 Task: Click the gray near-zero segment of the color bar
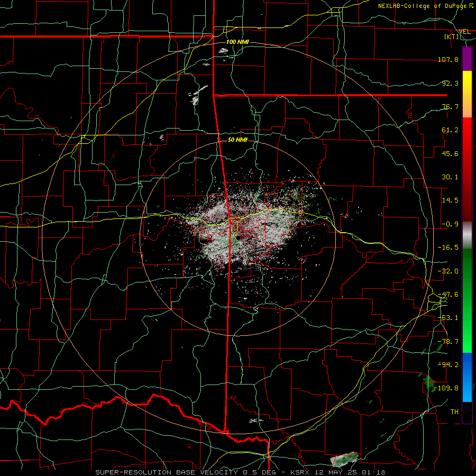coord(467,235)
